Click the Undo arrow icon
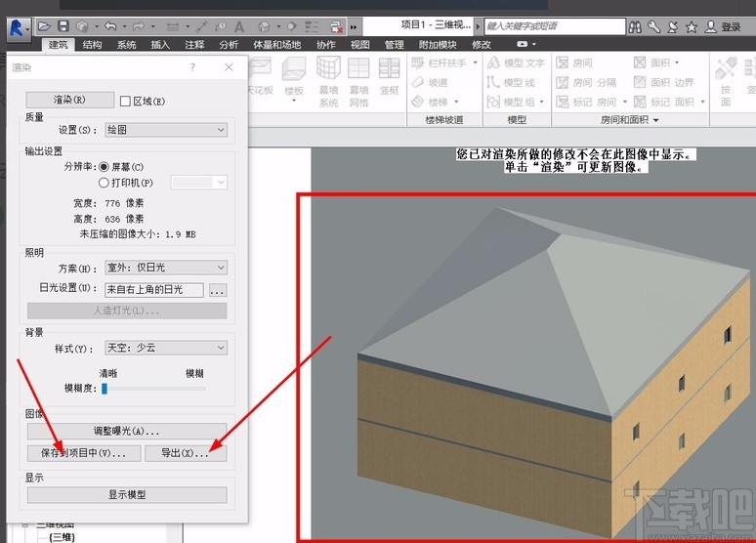 click(x=110, y=26)
